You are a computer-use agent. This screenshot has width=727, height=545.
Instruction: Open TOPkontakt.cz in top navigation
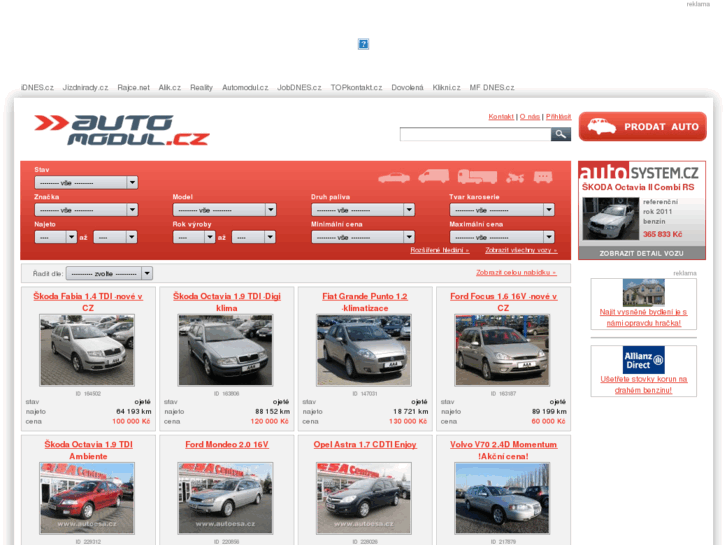click(356, 87)
